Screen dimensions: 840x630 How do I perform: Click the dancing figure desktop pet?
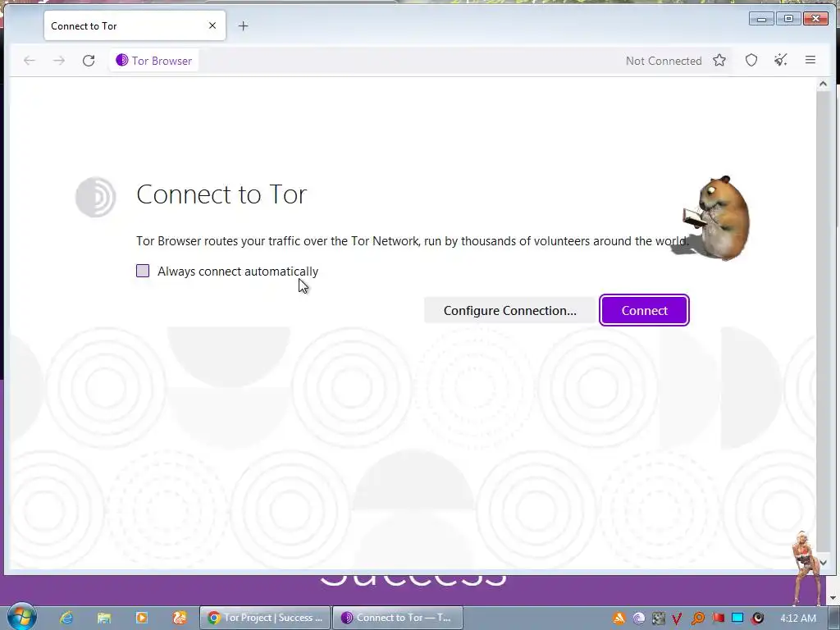pyautogui.click(x=806, y=568)
